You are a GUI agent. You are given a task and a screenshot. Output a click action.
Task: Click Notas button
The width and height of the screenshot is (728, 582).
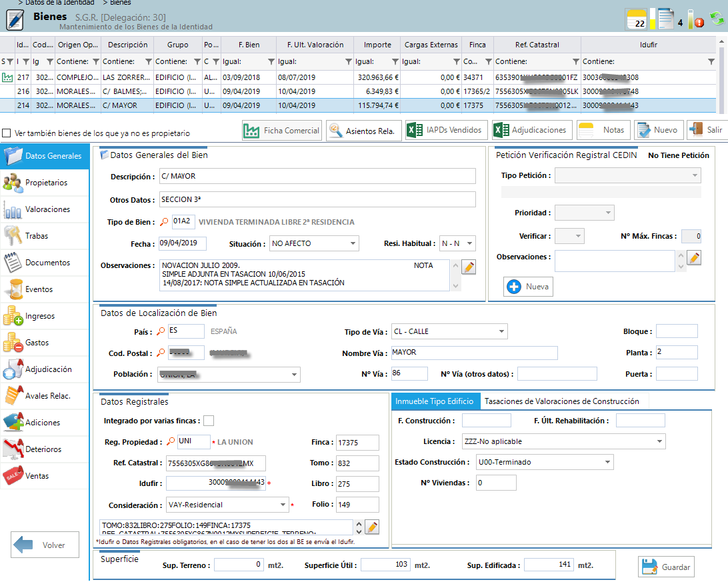coord(603,130)
